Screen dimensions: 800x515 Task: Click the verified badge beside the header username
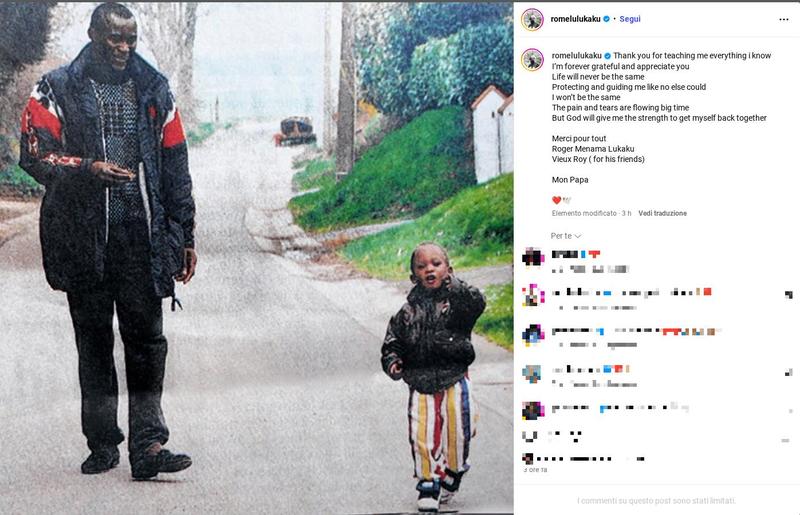pos(607,19)
